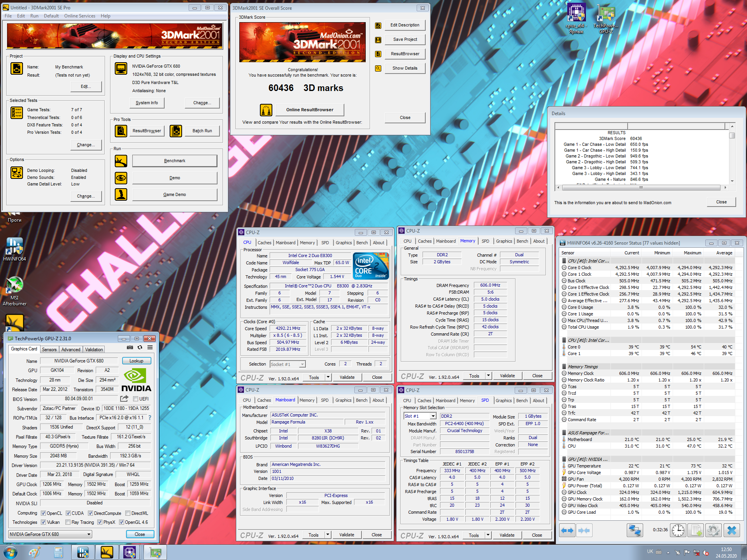This screenshot has width=747, height=560.
Task: Click the Show Details magnifier icon
Action: (378, 68)
